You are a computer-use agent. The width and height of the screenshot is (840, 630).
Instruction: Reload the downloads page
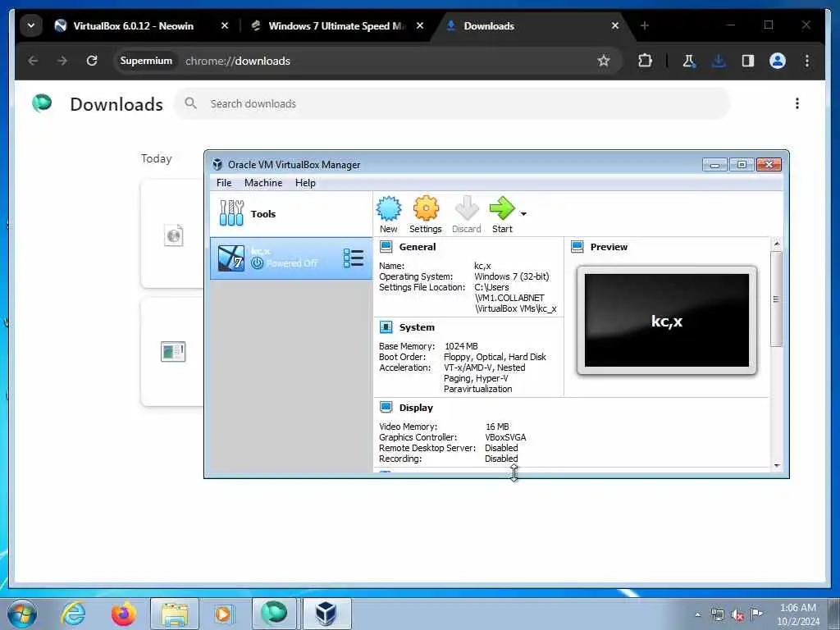click(x=92, y=61)
